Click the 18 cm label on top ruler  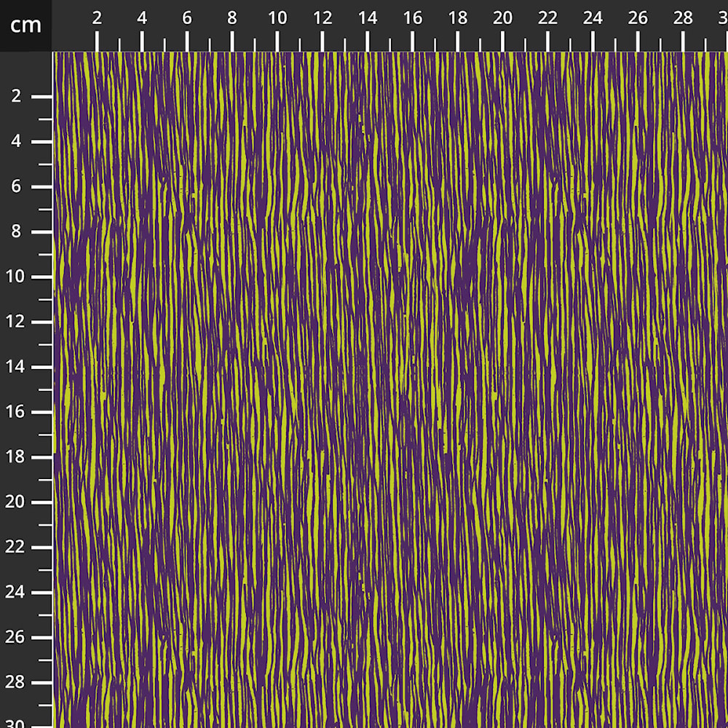click(458, 19)
